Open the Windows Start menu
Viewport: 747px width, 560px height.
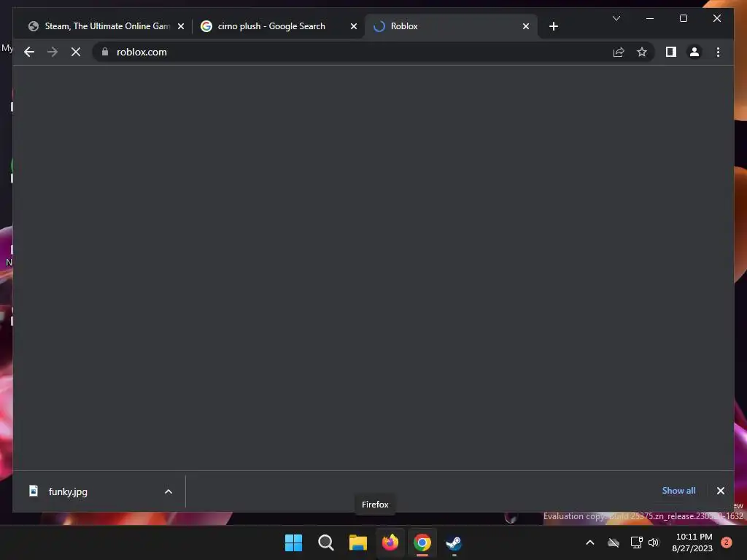point(293,542)
